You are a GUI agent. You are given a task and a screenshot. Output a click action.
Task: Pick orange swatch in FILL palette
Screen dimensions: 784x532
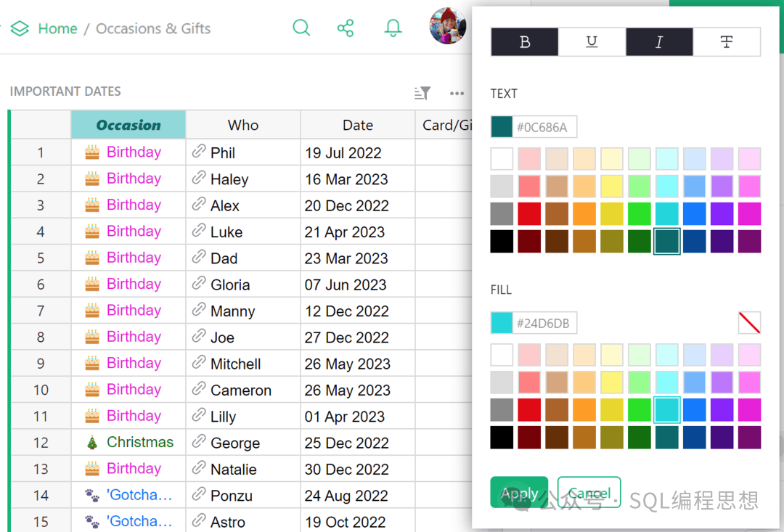[x=584, y=410]
